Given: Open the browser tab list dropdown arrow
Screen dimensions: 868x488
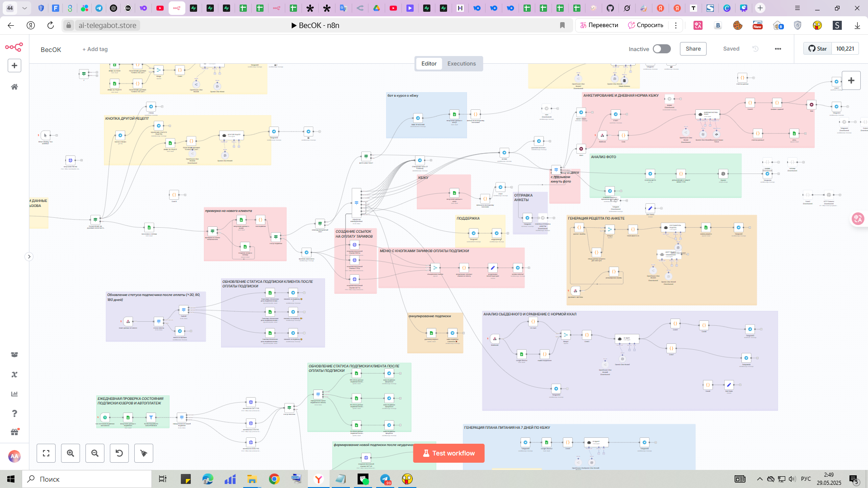Looking at the screenshot, I should point(24,8).
